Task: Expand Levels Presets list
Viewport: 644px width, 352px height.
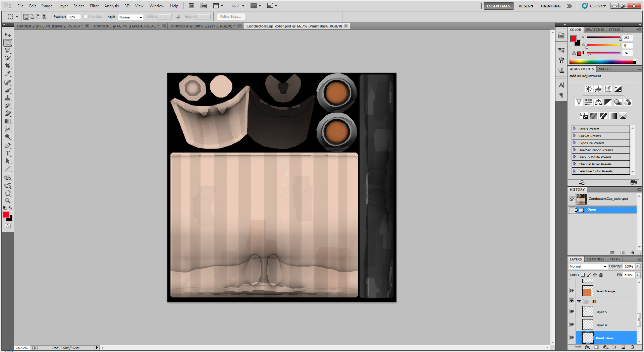Action: coord(574,129)
